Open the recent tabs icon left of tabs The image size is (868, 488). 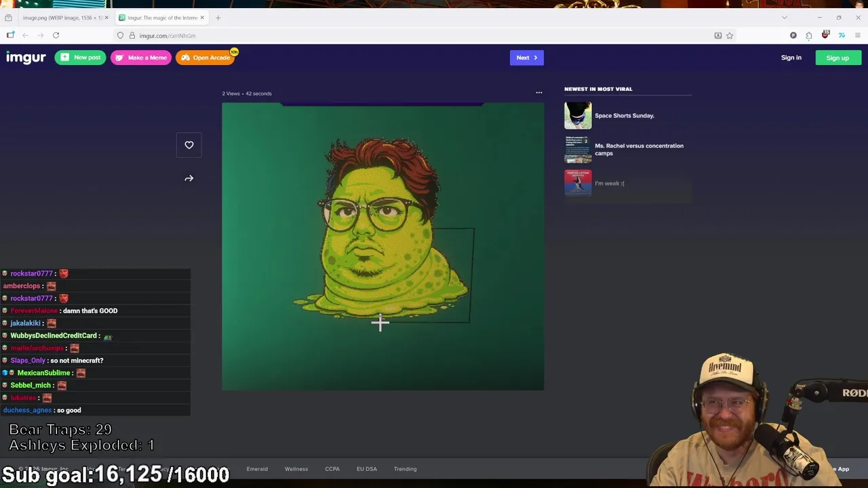pyautogui.click(x=8, y=18)
